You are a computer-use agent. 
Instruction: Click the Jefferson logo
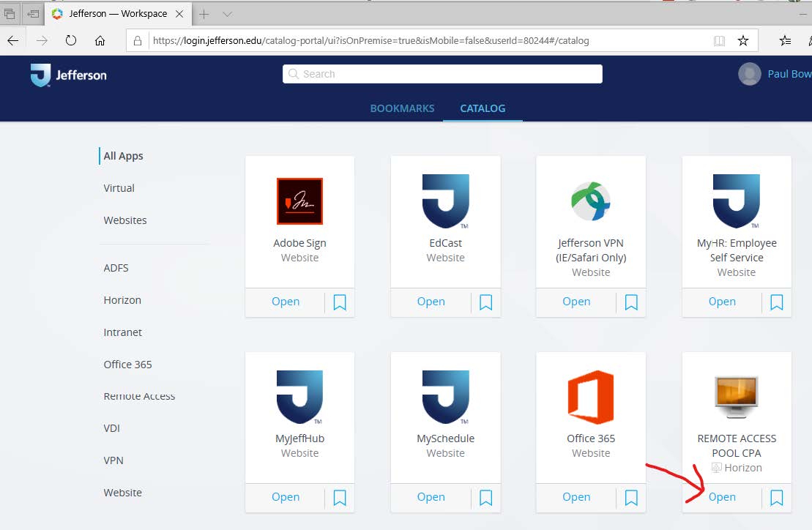(x=68, y=75)
